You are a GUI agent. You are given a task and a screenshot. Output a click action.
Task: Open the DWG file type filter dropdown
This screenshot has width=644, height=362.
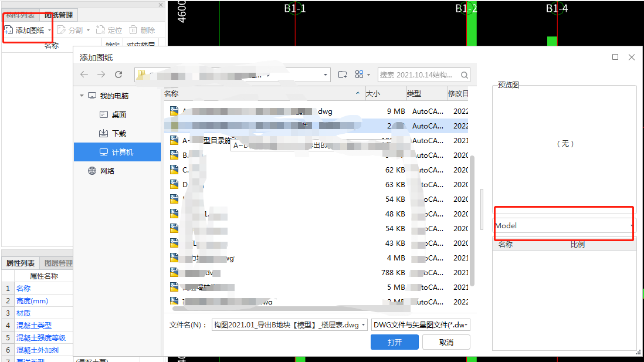(421, 325)
